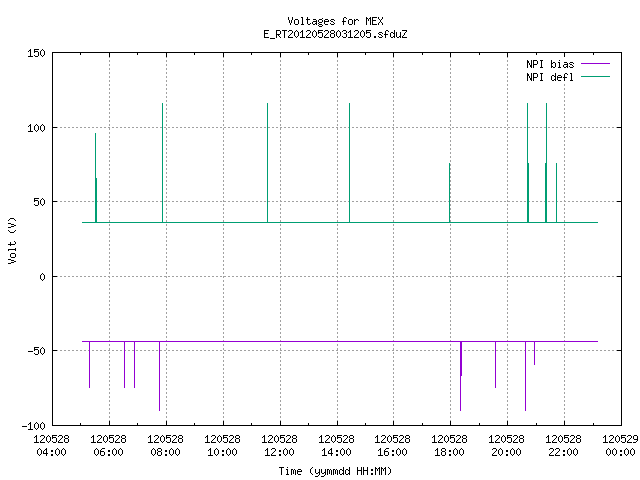The height and width of the screenshot is (480, 640).
Task: Click the x-axis tick label '120528 22:00'
Action: coord(564,446)
